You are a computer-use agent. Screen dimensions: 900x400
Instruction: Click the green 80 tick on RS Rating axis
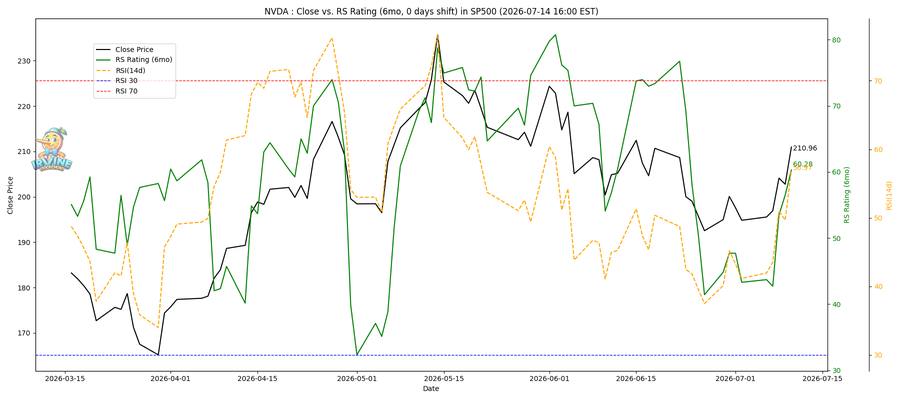pyautogui.click(x=836, y=40)
